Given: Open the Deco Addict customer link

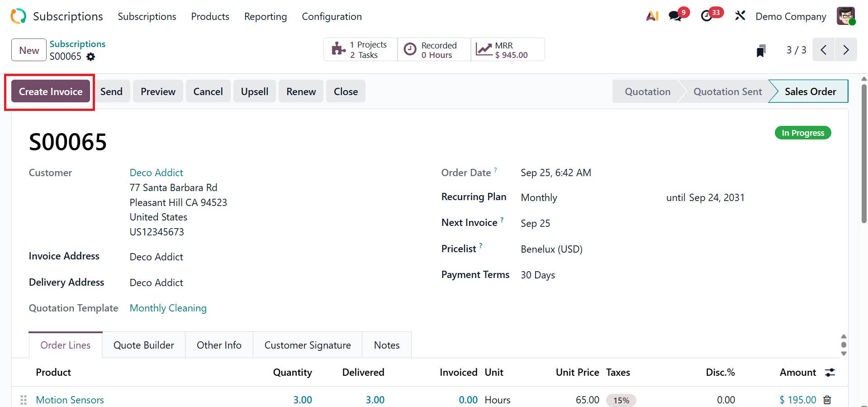Looking at the screenshot, I should (x=156, y=172).
